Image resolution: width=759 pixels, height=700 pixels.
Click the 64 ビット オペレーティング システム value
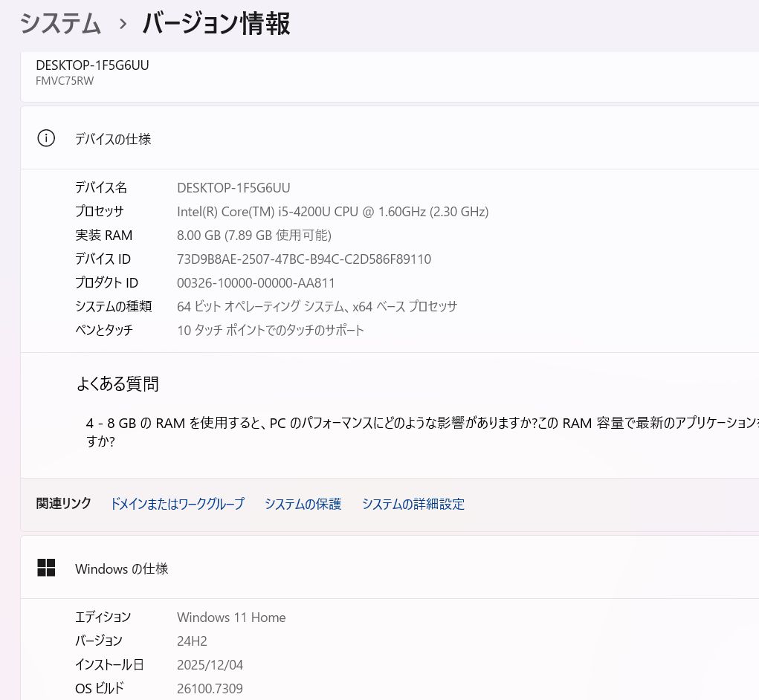coord(317,306)
